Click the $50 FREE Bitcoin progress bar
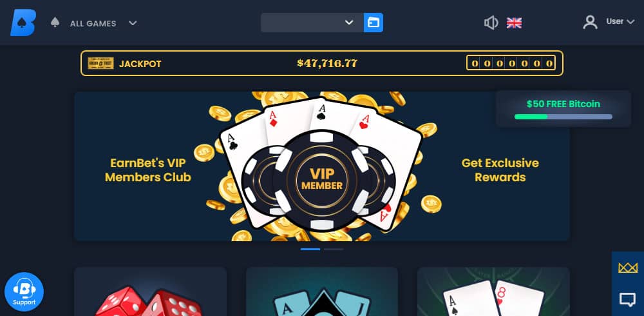644x316 pixels. click(x=563, y=117)
